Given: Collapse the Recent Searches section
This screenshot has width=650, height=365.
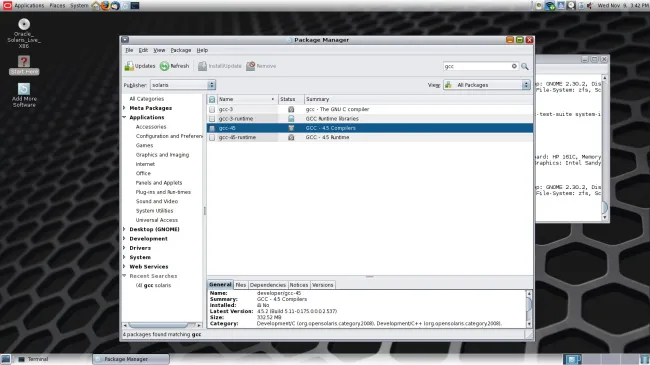Looking at the screenshot, I should 124,276.
